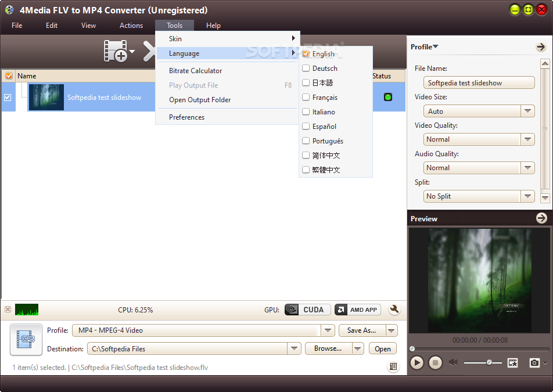Viewport: 553px width, 392px height.
Task: Open the Audio Quality dropdown
Action: (x=527, y=168)
